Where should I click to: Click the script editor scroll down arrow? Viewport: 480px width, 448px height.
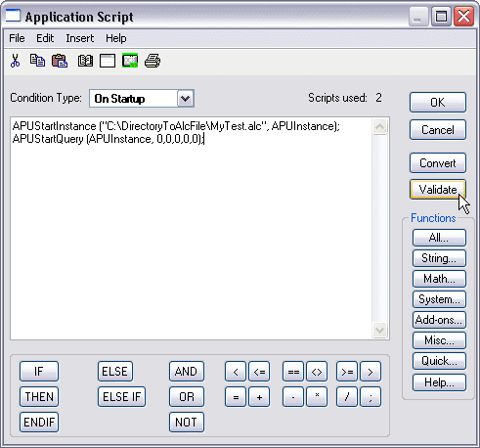379,330
